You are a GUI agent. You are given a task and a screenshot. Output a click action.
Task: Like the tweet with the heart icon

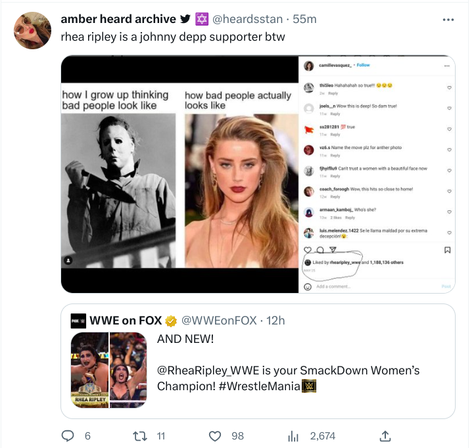point(214,436)
